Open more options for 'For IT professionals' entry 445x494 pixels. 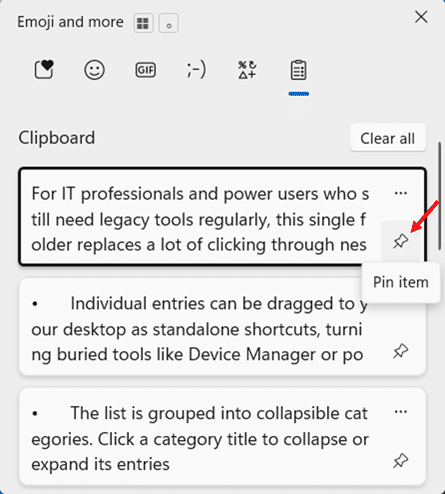click(x=401, y=193)
